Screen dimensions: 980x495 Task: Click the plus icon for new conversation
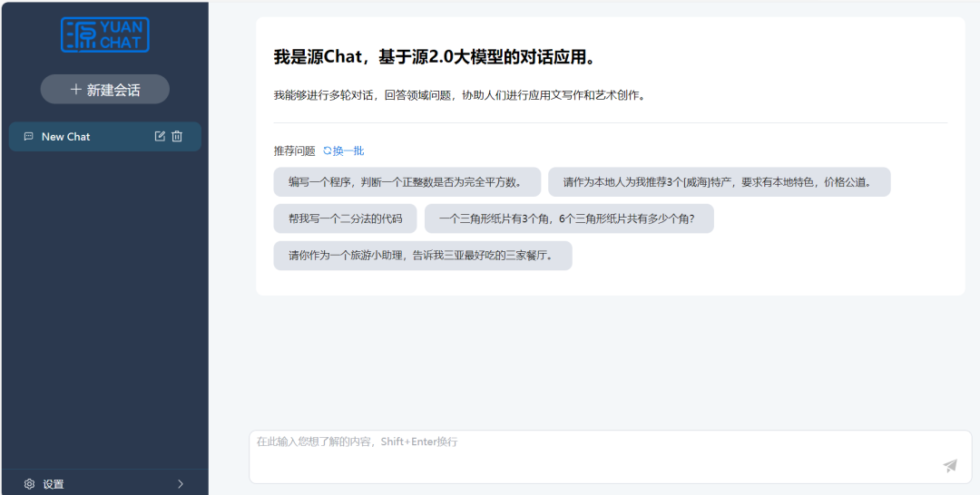[x=76, y=90]
